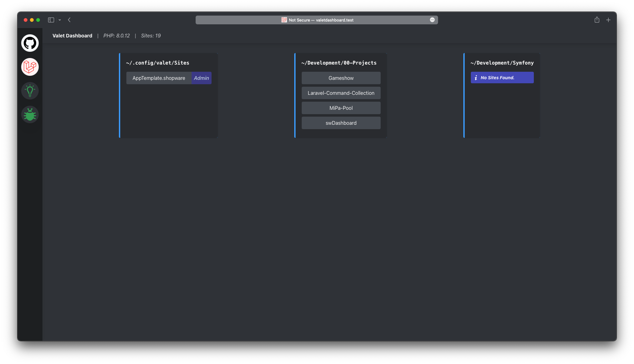634x364 pixels.
Task: Click the info icon in No Sites Found
Action: 476,78
